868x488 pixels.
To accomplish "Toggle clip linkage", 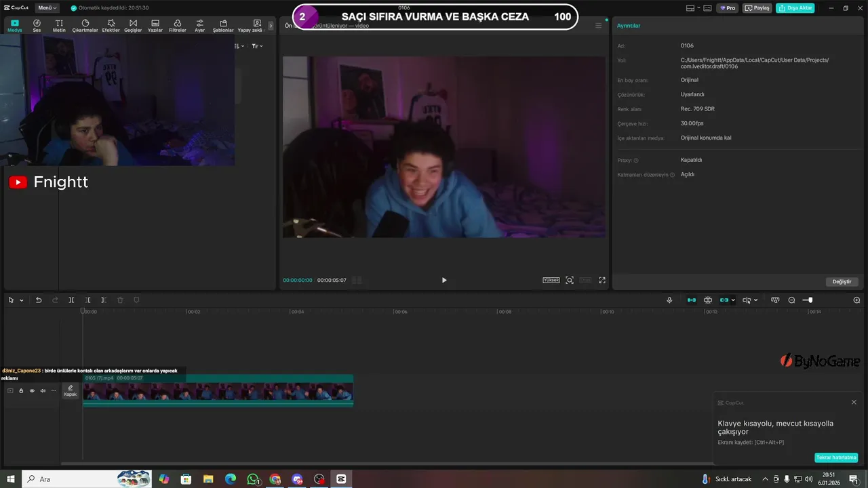I will [x=724, y=300].
